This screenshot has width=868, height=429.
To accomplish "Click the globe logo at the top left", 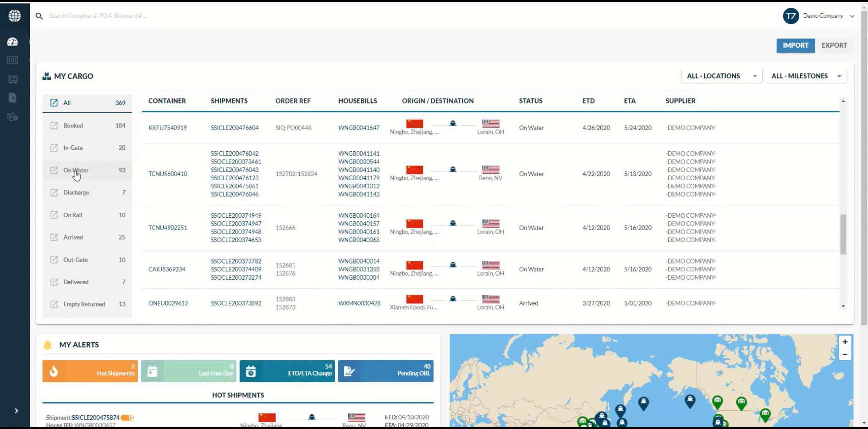I will [x=15, y=16].
